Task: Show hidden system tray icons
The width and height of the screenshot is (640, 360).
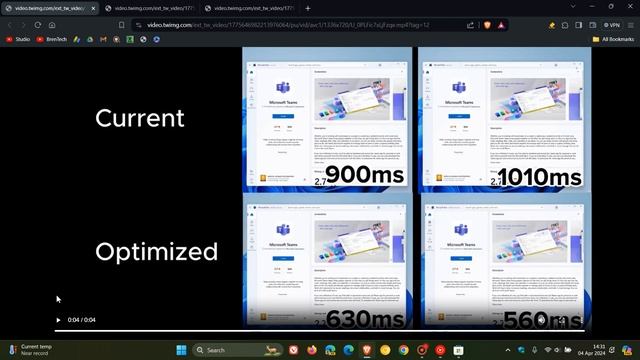Action: [508, 350]
